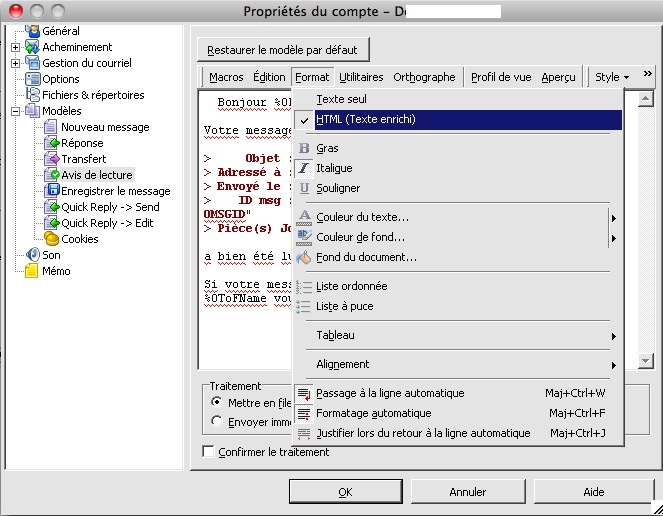663x516 pixels.
Task: Click the Gras bold icon
Action: point(305,148)
